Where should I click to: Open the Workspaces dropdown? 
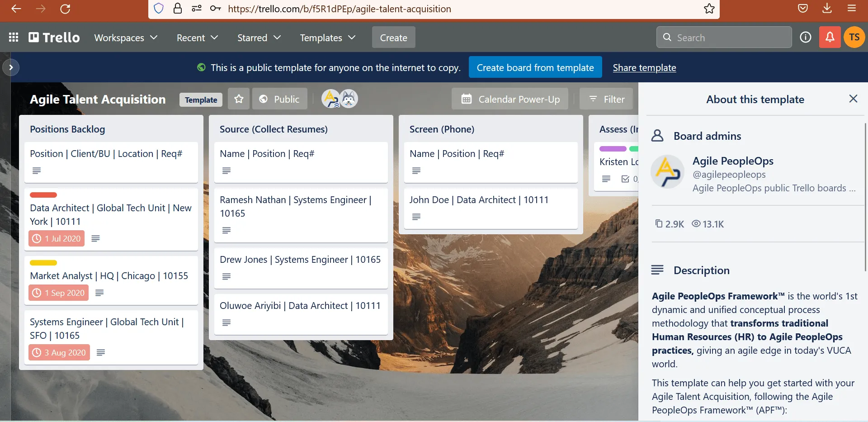pyautogui.click(x=126, y=38)
